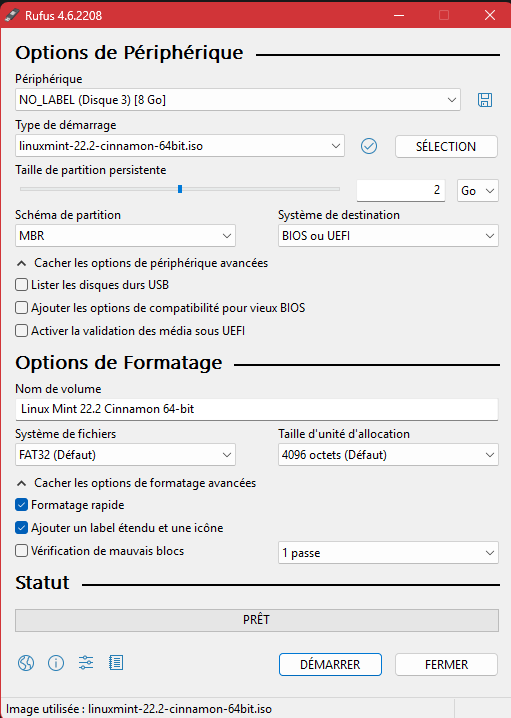This screenshot has width=511, height=718.
Task: Show the log via notepad icon
Action: click(x=116, y=663)
